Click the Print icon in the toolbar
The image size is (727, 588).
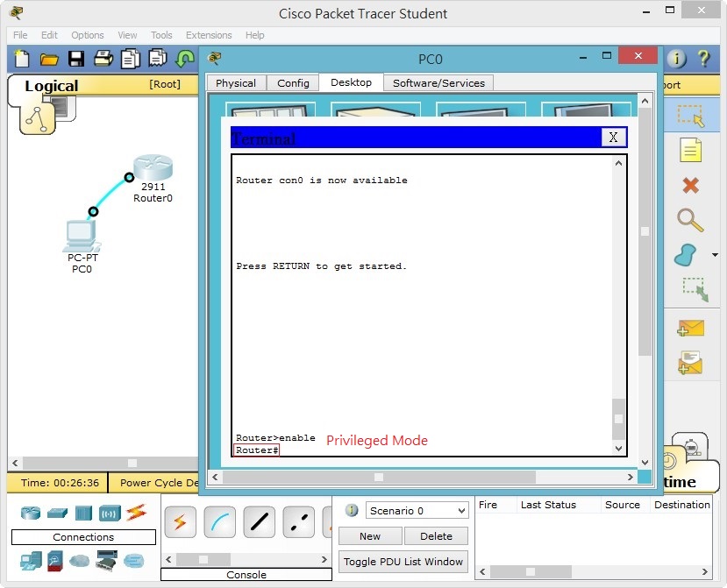click(103, 59)
